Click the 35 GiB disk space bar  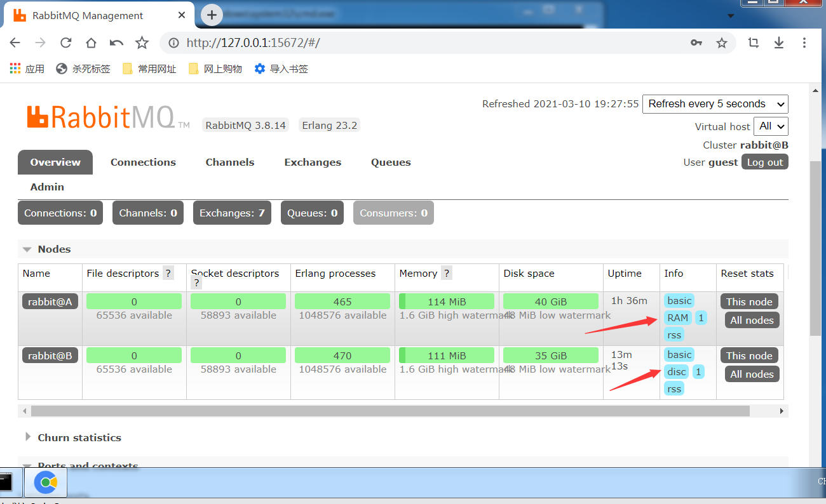point(551,355)
